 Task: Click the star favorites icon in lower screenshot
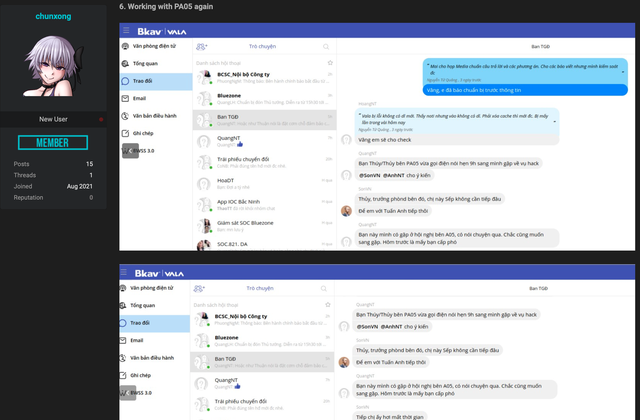point(328,305)
